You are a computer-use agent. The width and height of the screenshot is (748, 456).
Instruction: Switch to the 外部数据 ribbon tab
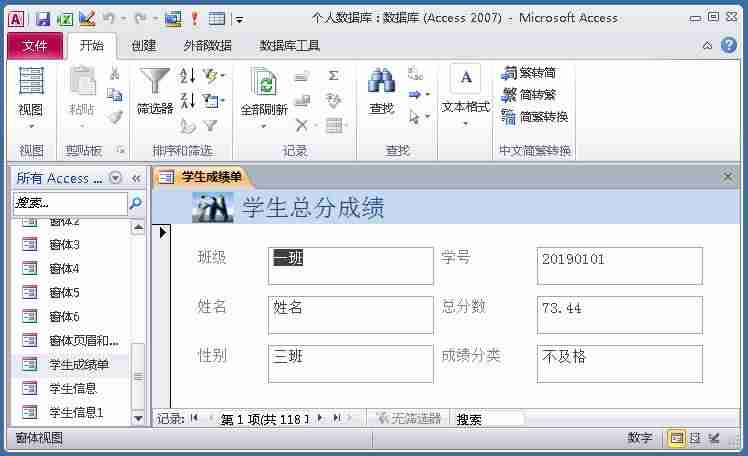208,46
